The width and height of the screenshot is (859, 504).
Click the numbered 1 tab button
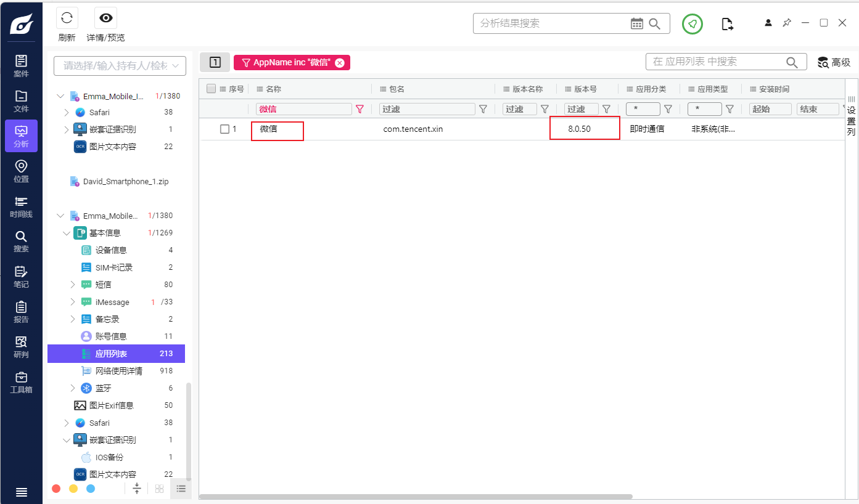pyautogui.click(x=215, y=62)
